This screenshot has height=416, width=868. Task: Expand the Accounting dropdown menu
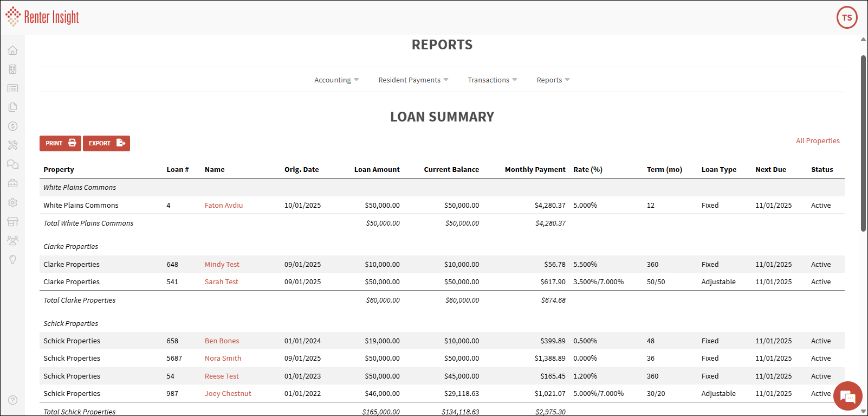[336, 80]
